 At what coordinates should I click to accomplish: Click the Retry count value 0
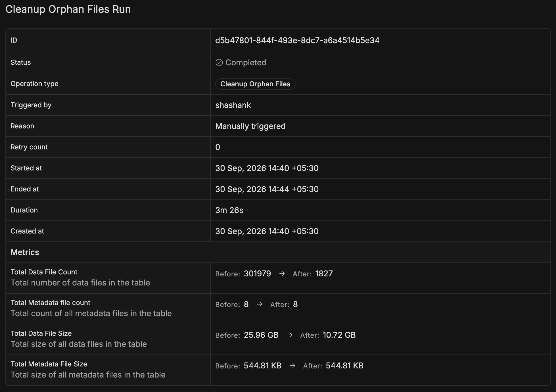click(x=218, y=147)
